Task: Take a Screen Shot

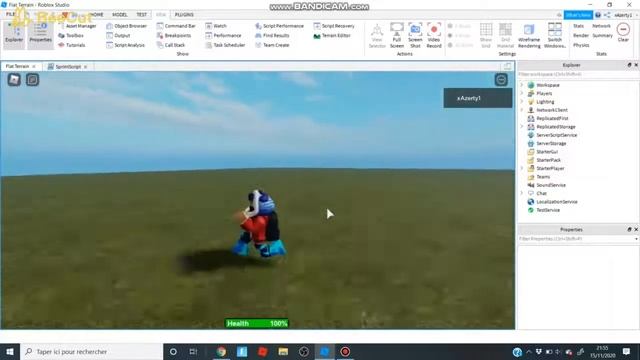Action: [415, 36]
